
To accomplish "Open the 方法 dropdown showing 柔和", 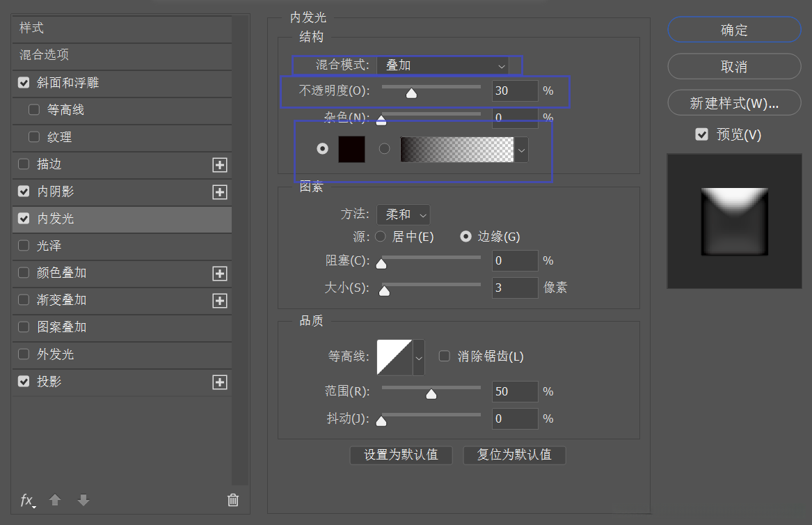I will coord(403,214).
